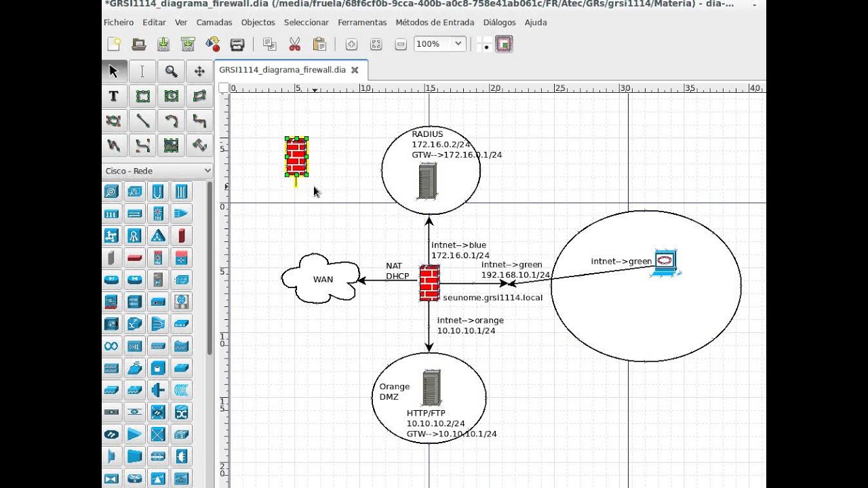
Task: Open a file via toolbar
Action: click(x=138, y=44)
